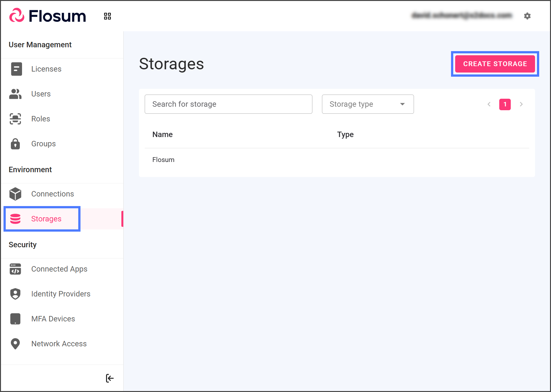
Task: Click the Groups padlock icon
Action: coord(15,144)
